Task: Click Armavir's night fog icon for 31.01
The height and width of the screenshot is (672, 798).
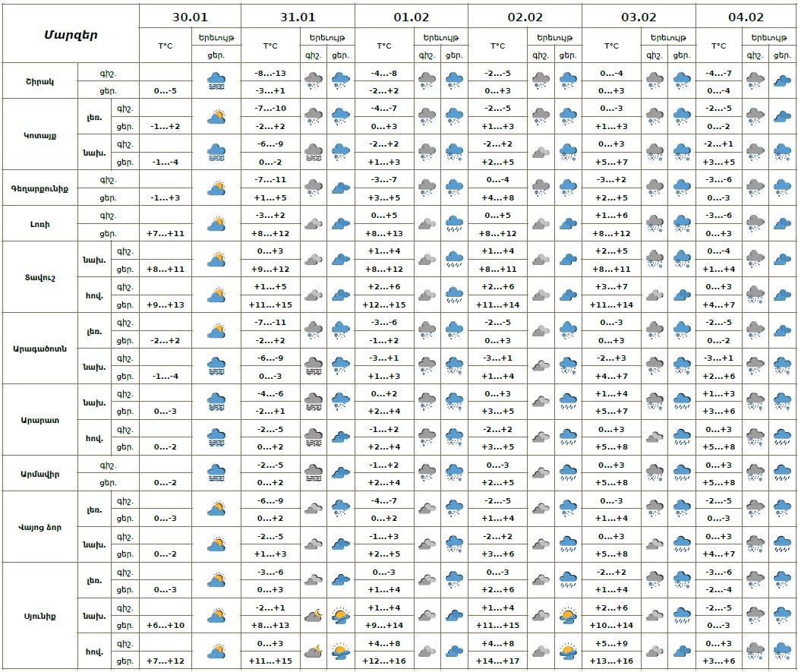Action: 313,473
